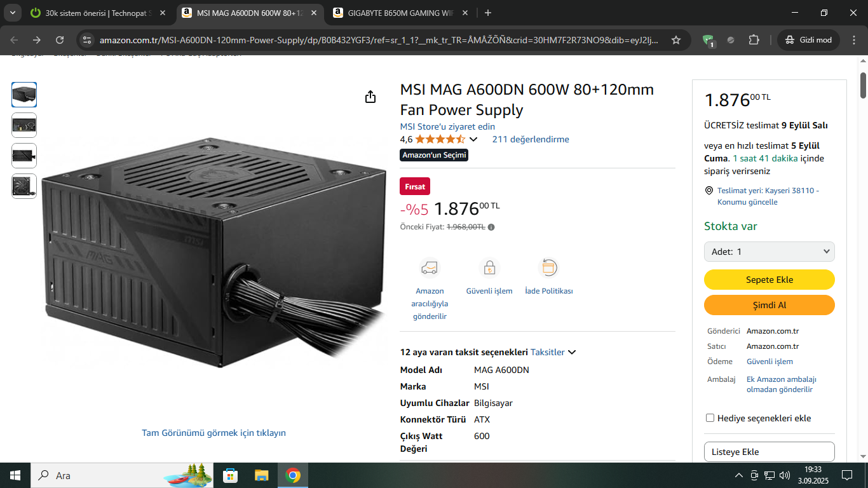
Task: Click the volume icon in system tray
Action: click(785, 475)
